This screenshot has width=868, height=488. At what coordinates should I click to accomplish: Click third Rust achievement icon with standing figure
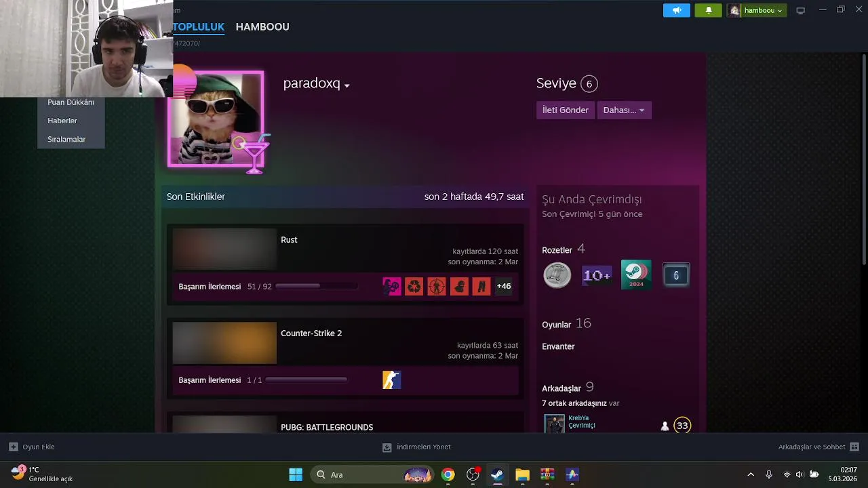coord(436,286)
